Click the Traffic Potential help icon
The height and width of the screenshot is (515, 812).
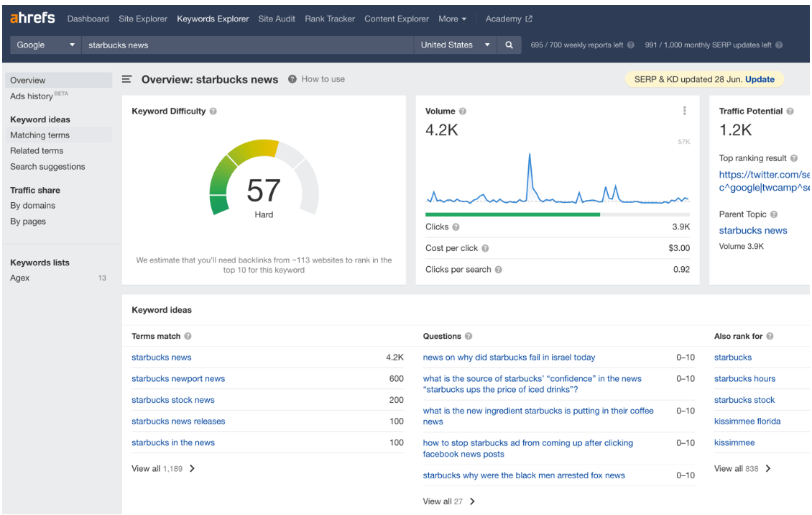click(790, 111)
